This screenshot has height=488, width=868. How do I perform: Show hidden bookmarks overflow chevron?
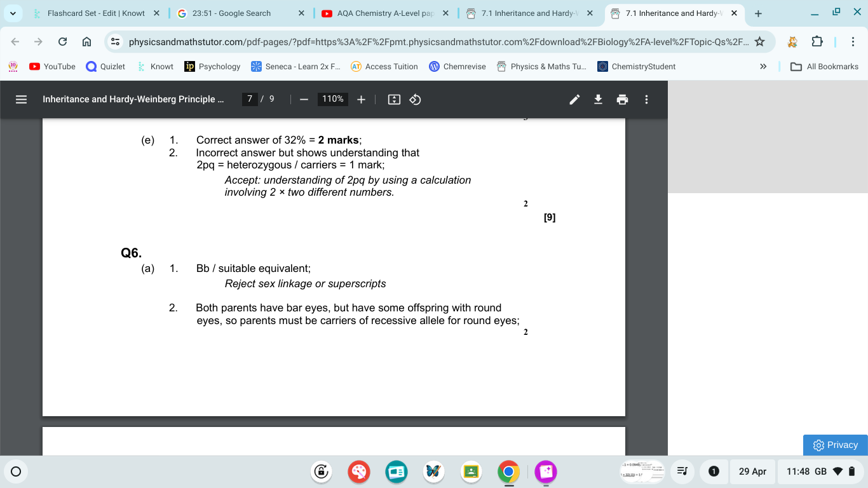coord(763,66)
